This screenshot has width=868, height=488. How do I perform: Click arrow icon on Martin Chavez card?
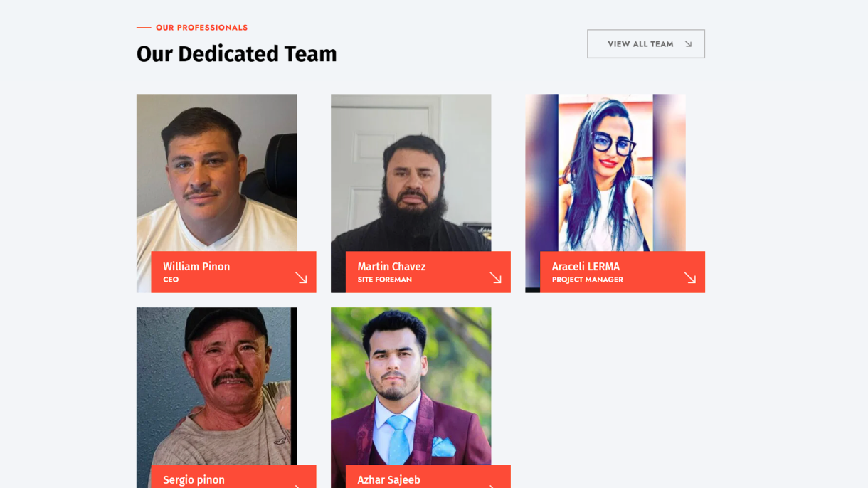[x=495, y=277]
